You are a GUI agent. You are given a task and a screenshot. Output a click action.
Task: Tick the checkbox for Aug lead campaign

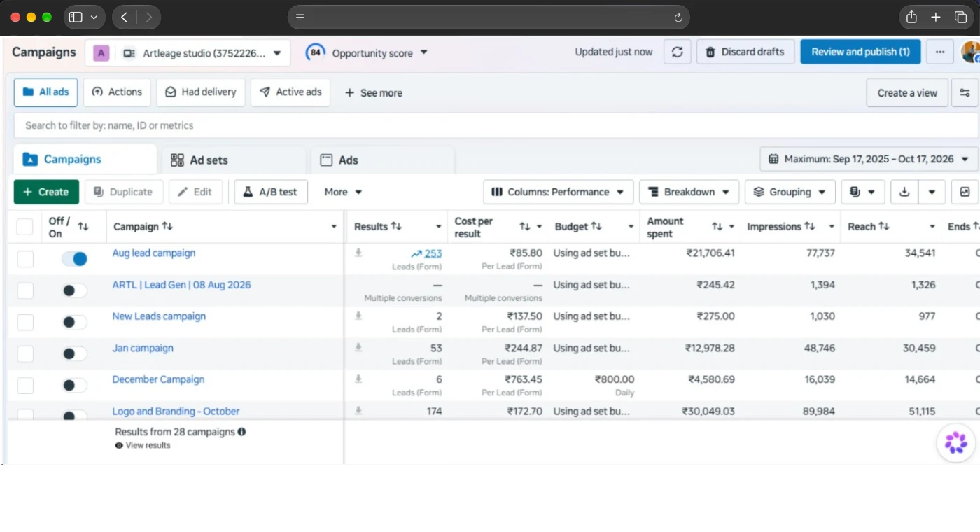[x=25, y=259]
